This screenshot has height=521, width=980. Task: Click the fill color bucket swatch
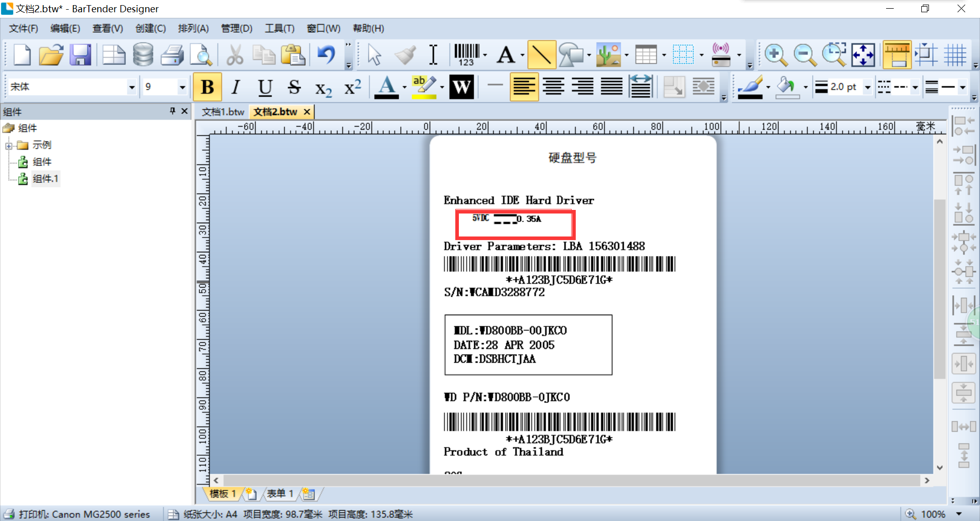pos(787,87)
